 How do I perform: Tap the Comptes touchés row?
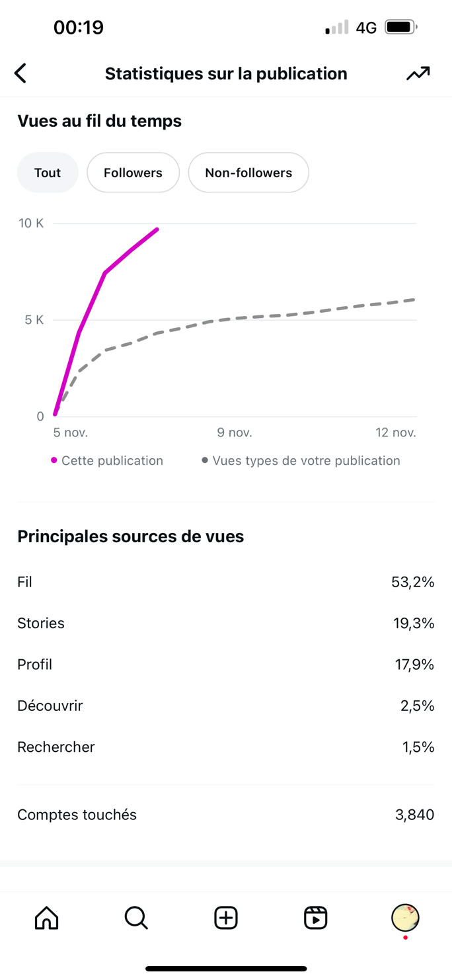[226, 815]
